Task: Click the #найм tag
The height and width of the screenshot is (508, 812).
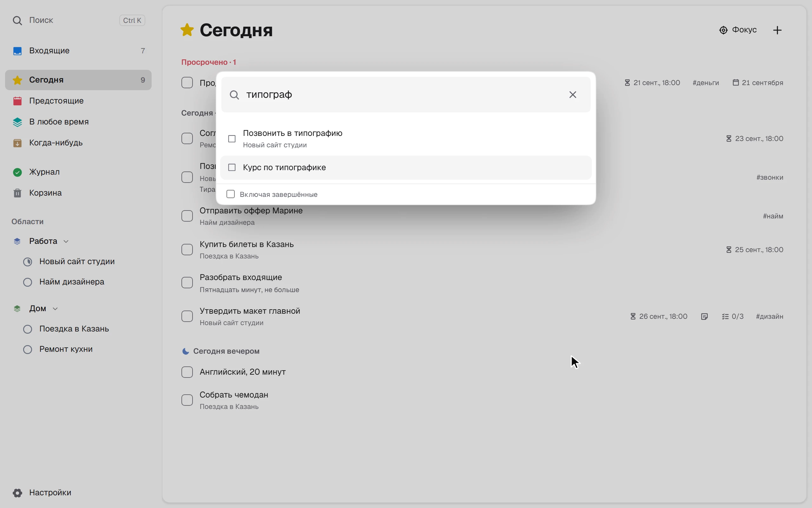Action: (x=773, y=216)
